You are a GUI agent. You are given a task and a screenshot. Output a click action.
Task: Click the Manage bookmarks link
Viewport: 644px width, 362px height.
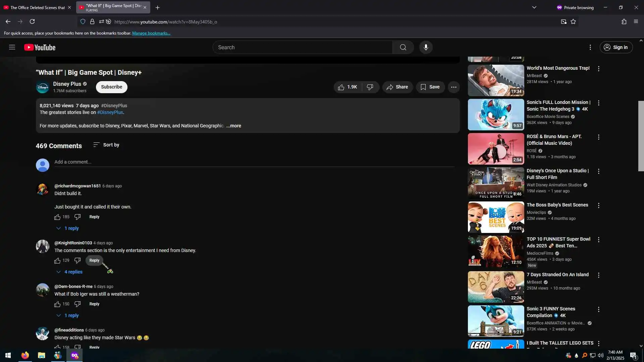151,33
